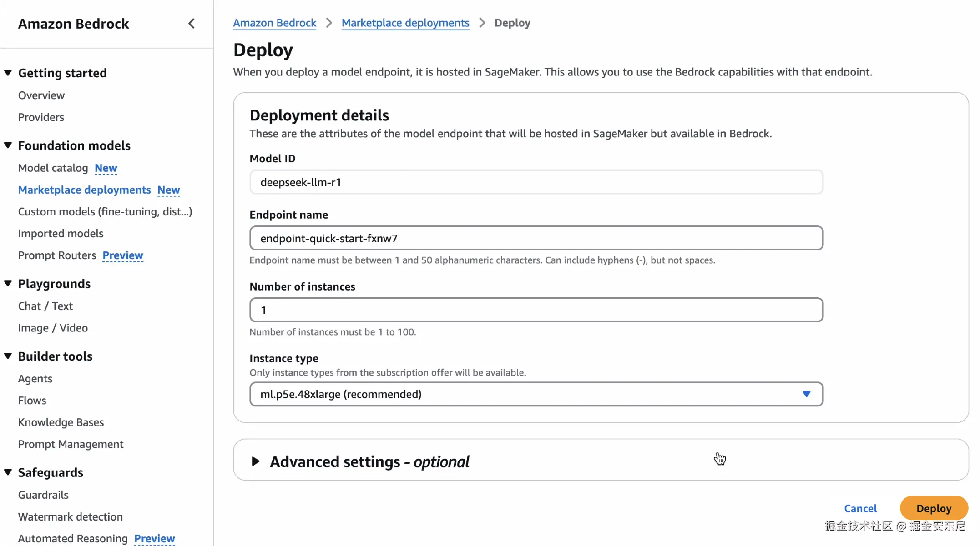Click the Endpoint name input field
The image size is (980, 546).
536,238
